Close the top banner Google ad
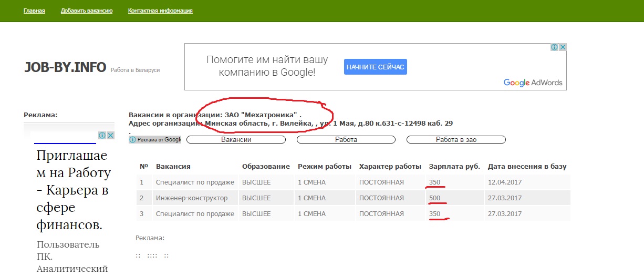Image resolution: width=644 pixels, height=276 pixels. pyautogui.click(x=562, y=47)
